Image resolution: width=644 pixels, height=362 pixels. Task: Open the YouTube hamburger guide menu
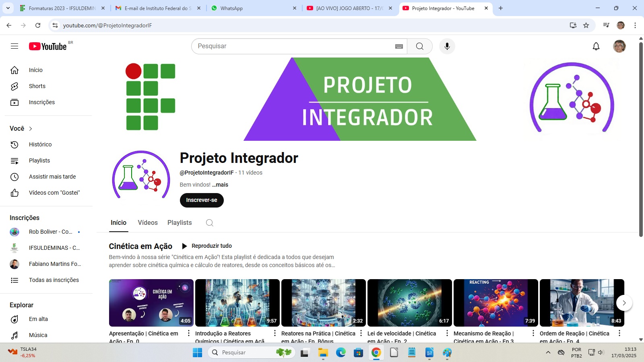pyautogui.click(x=14, y=46)
